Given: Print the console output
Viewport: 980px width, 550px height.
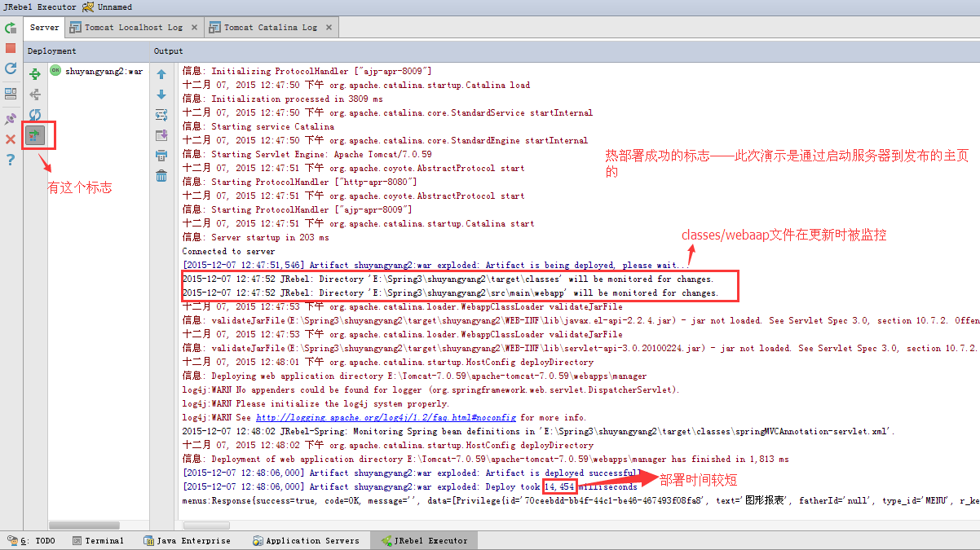Looking at the screenshot, I should [x=161, y=156].
